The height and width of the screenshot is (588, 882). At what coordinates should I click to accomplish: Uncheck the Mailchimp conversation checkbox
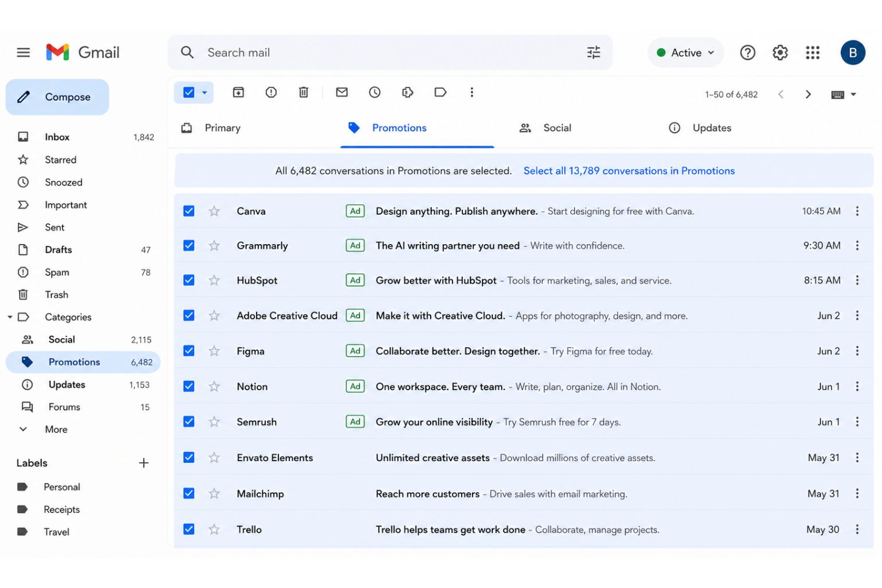pos(189,493)
